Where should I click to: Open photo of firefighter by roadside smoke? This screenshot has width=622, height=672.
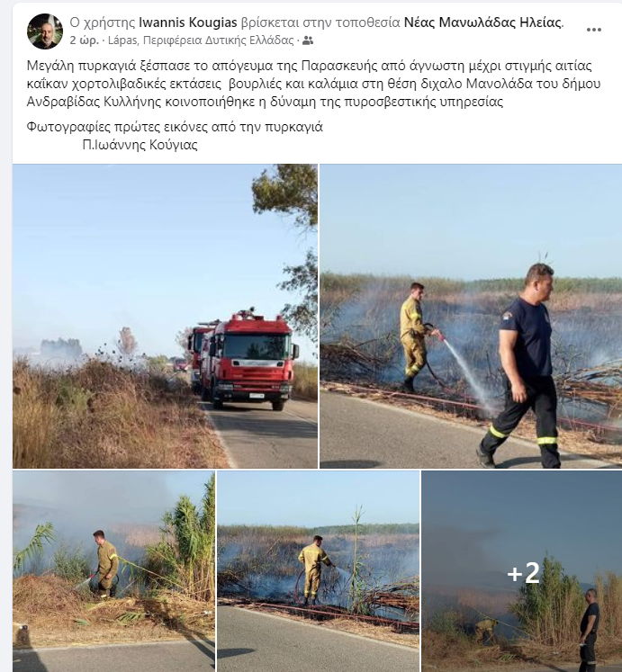(319, 571)
